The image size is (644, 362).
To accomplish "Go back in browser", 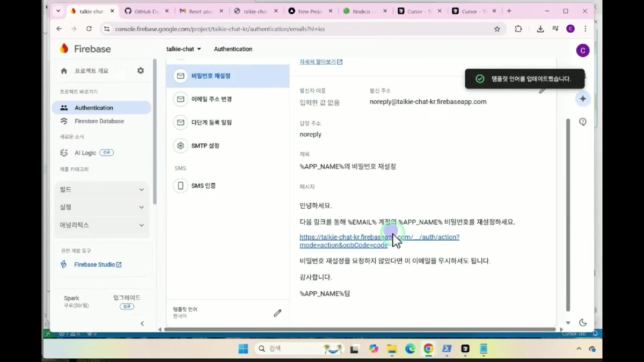I will (x=59, y=29).
